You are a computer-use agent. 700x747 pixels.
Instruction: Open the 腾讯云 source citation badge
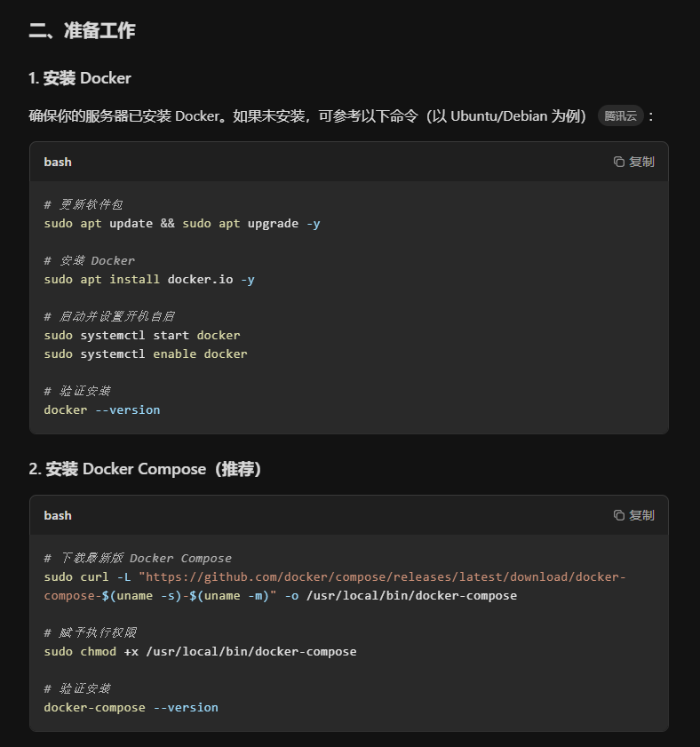[620, 116]
